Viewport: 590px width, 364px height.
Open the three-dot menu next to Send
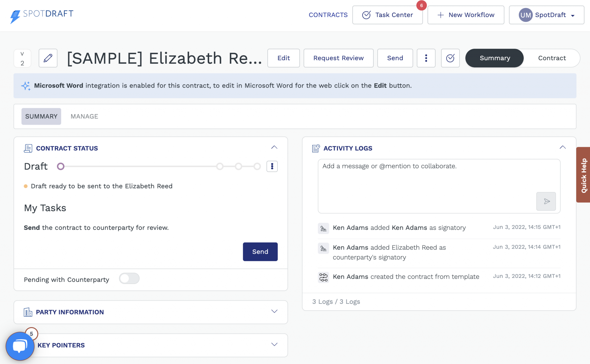click(426, 58)
